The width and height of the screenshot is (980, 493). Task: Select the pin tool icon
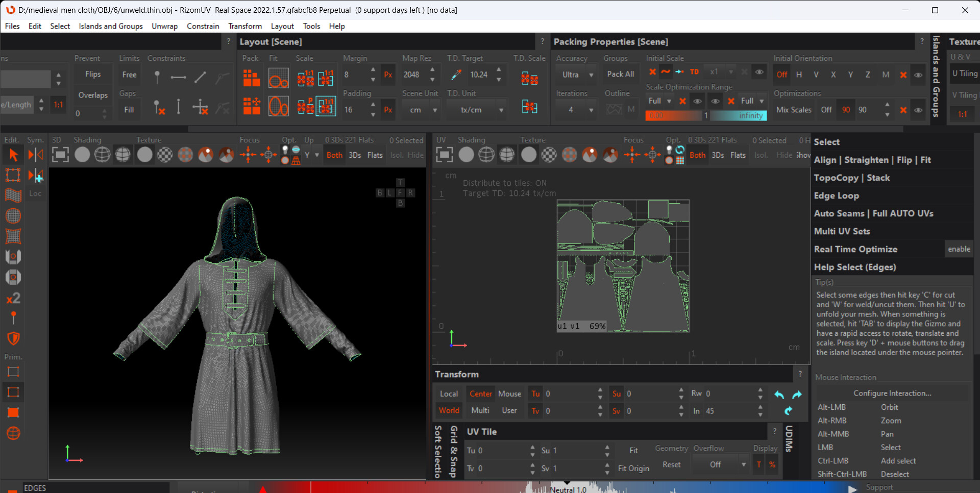[13, 318]
